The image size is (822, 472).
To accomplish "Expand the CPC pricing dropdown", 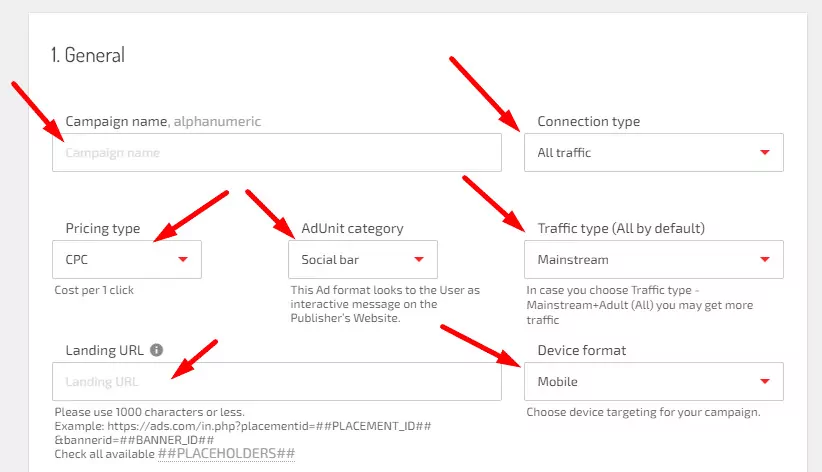I will 126,260.
